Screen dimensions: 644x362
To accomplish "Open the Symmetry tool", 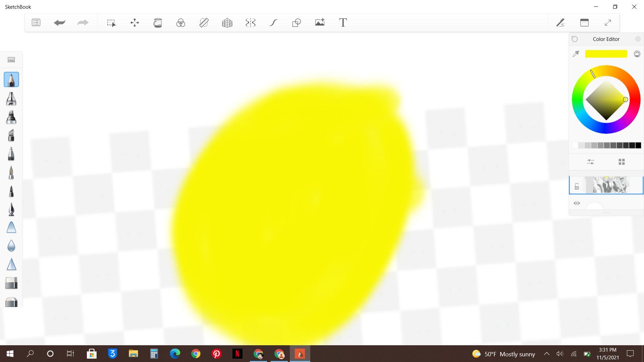I will tap(250, 23).
